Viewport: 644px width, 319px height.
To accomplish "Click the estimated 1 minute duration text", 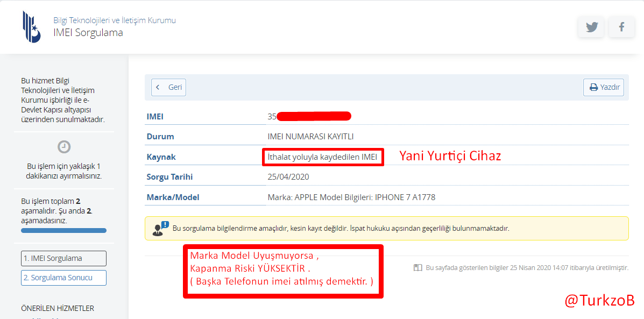I will click(x=63, y=171).
